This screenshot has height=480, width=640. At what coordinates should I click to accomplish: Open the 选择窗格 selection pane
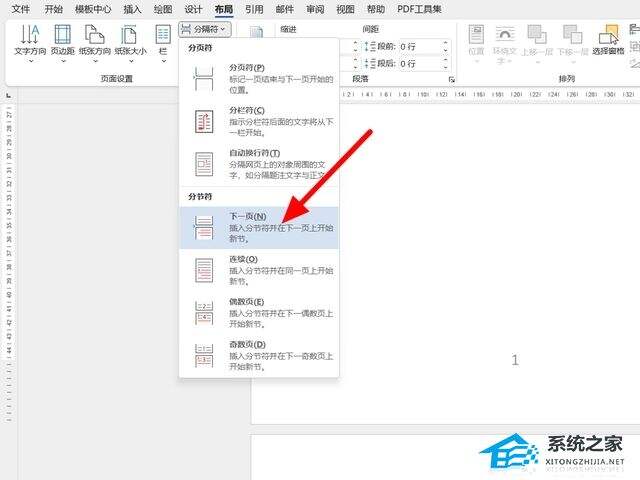pyautogui.click(x=608, y=40)
